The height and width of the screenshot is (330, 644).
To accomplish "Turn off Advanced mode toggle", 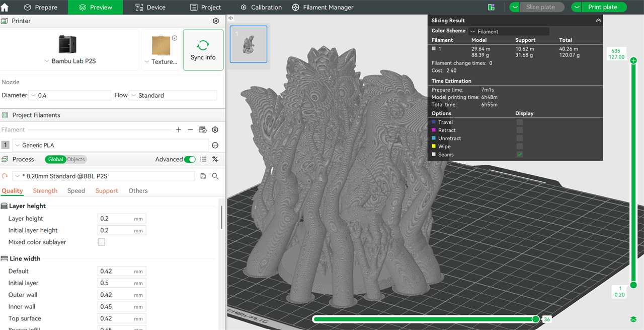I will pyautogui.click(x=190, y=159).
